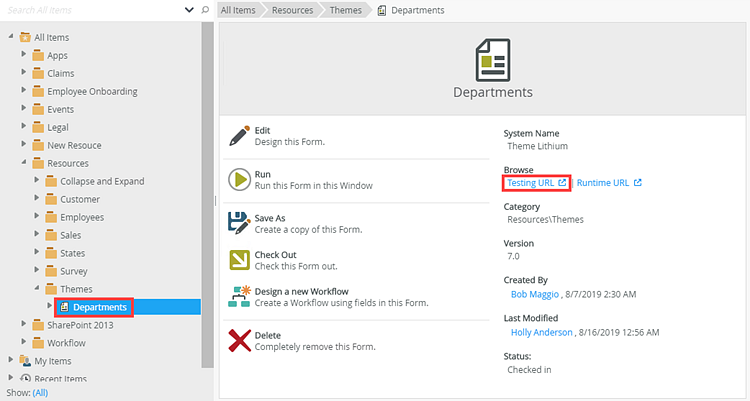The image size is (750, 401).
Task: Select Collapse and Expand folder
Action: (102, 181)
